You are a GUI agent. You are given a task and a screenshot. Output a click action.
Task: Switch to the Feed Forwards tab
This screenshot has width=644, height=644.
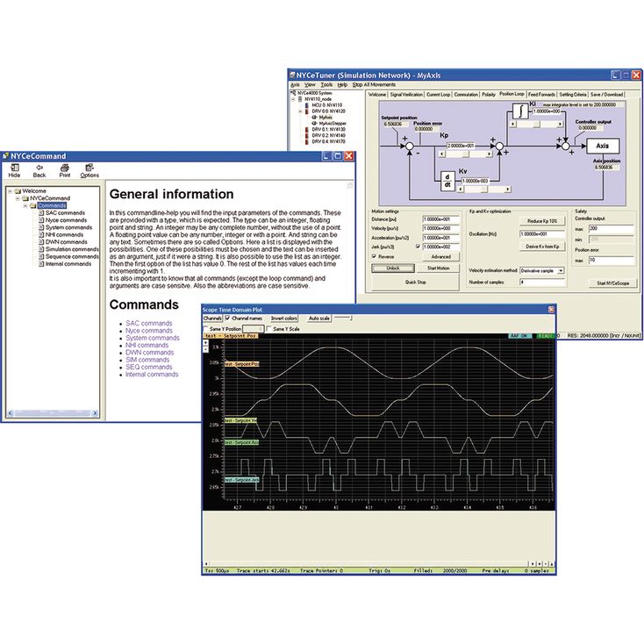click(x=541, y=95)
